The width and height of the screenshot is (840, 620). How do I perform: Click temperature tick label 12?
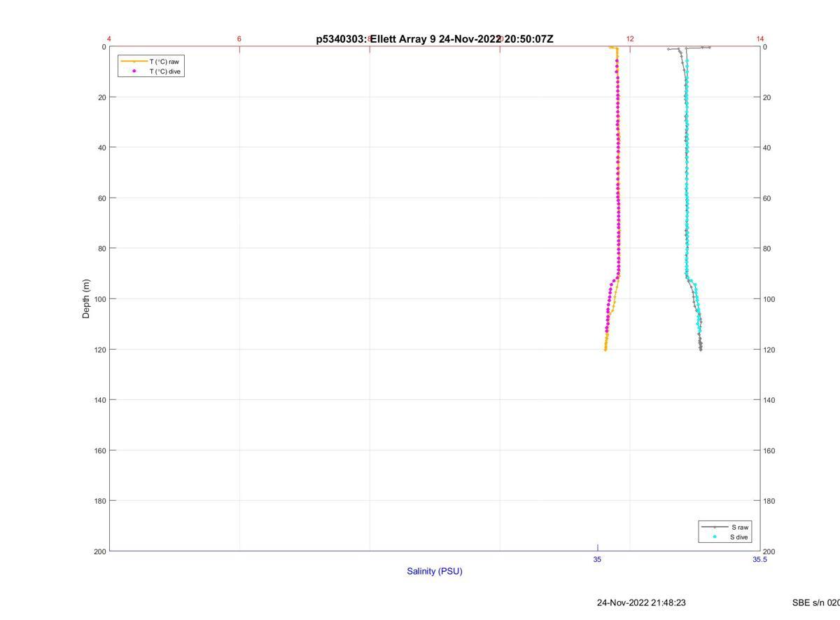click(x=630, y=39)
